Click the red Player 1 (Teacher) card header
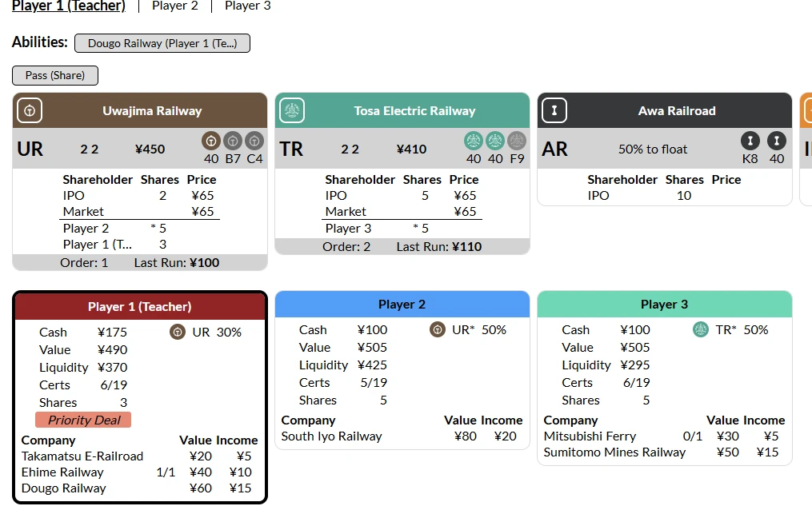The width and height of the screenshot is (812, 514). (140, 307)
